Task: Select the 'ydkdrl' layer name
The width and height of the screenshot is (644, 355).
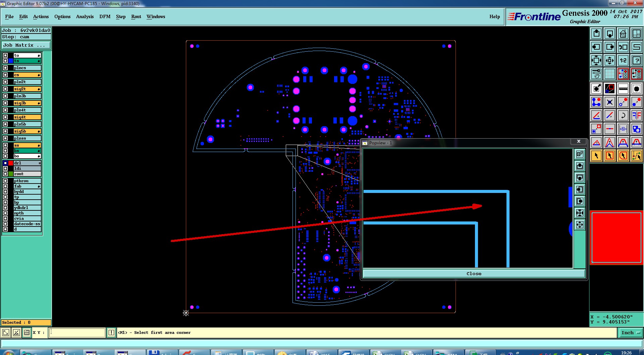Action: (28, 208)
